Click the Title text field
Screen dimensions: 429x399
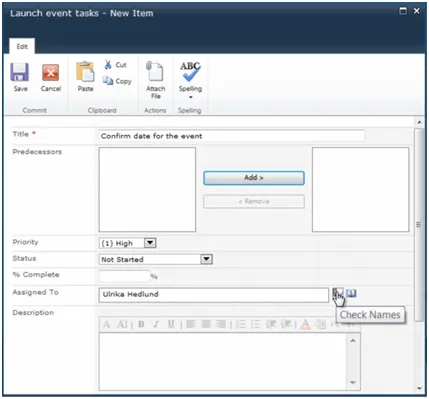click(232, 136)
